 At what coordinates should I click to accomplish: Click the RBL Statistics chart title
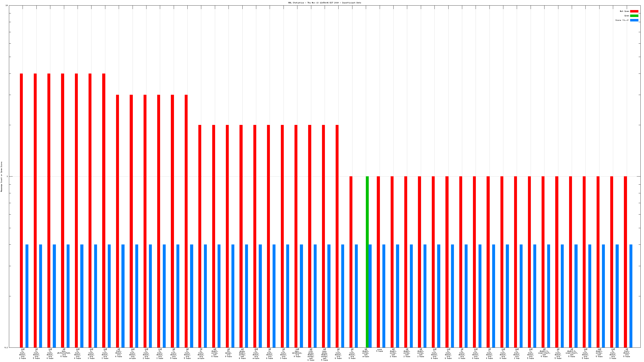[324, 3]
